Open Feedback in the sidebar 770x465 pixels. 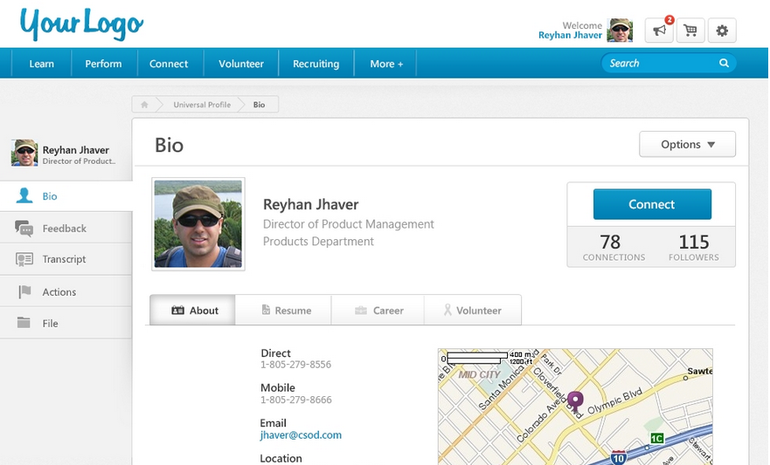point(64,228)
